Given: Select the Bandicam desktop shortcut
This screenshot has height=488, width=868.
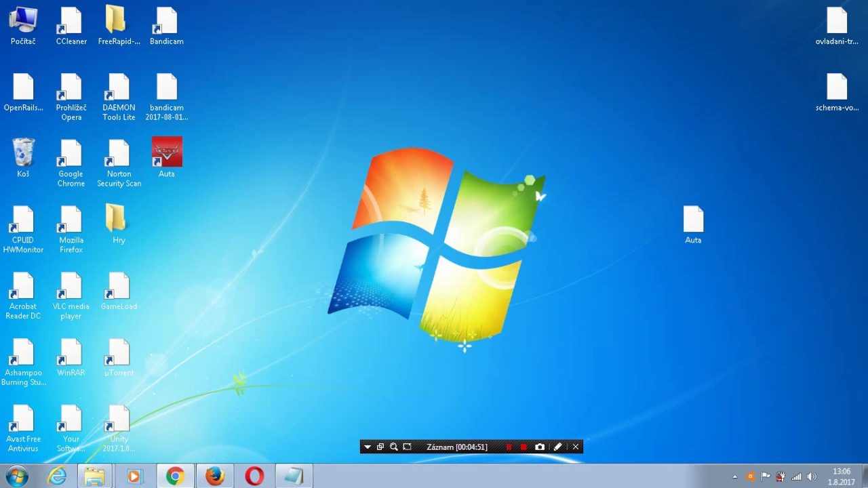Looking at the screenshot, I should click(x=166, y=26).
